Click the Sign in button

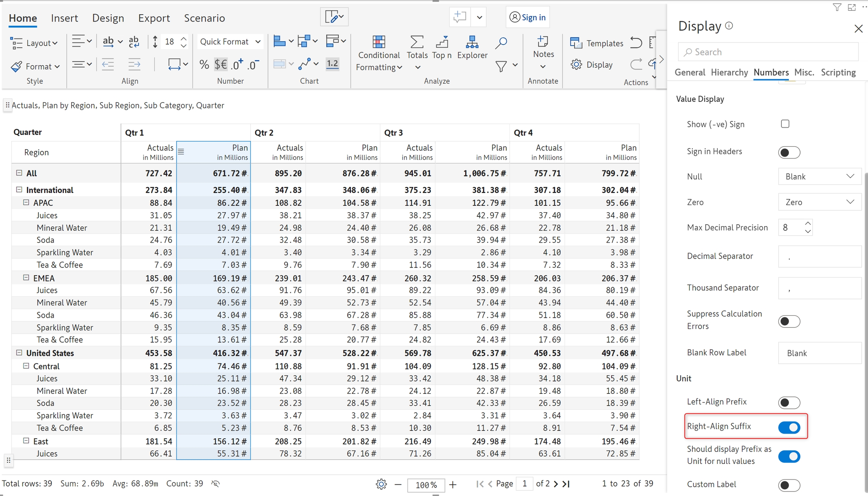tap(527, 17)
